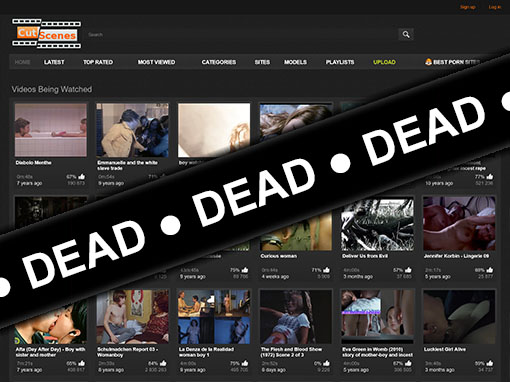Click the Deliver Us from Evil title
This screenshot has width=510, height=382.
tap(365, 256)
